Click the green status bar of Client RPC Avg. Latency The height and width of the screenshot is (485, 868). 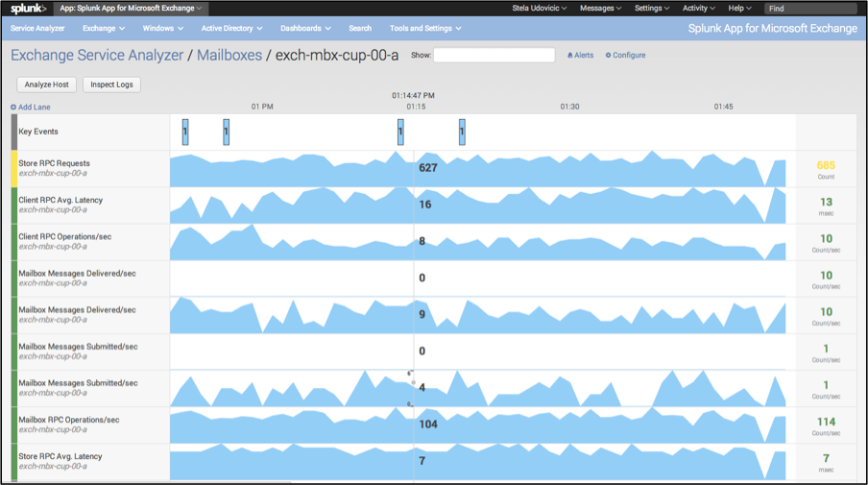pyautogui.click(x=14, y=206)
